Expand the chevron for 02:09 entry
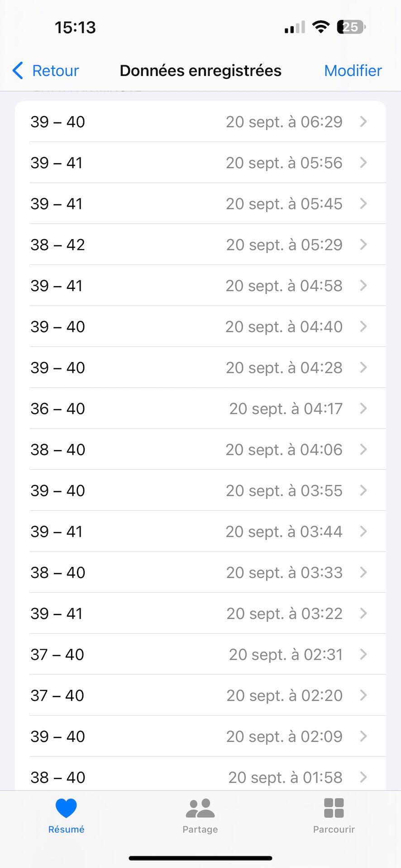 point(363,736)
